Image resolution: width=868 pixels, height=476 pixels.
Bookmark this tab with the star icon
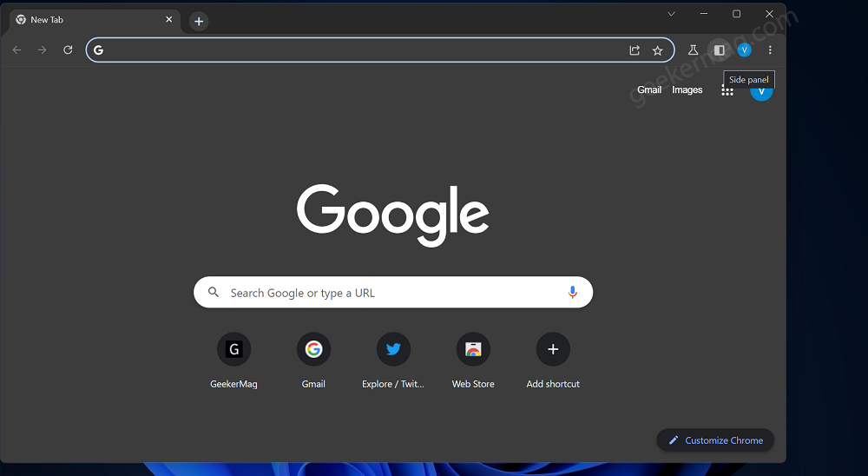[x=657, y=50]
